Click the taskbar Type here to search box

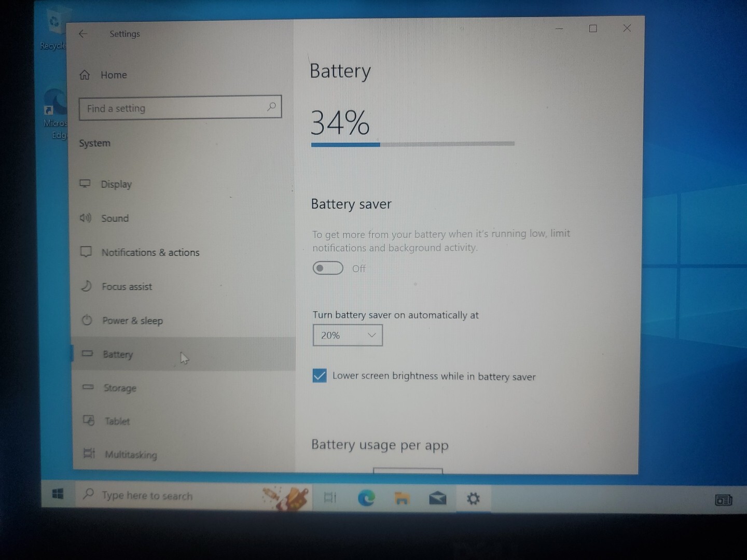[x=195, y=496]
